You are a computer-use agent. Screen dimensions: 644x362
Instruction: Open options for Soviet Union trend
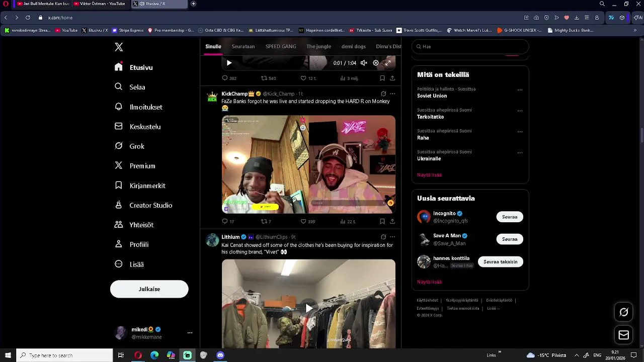pos(520,90)
